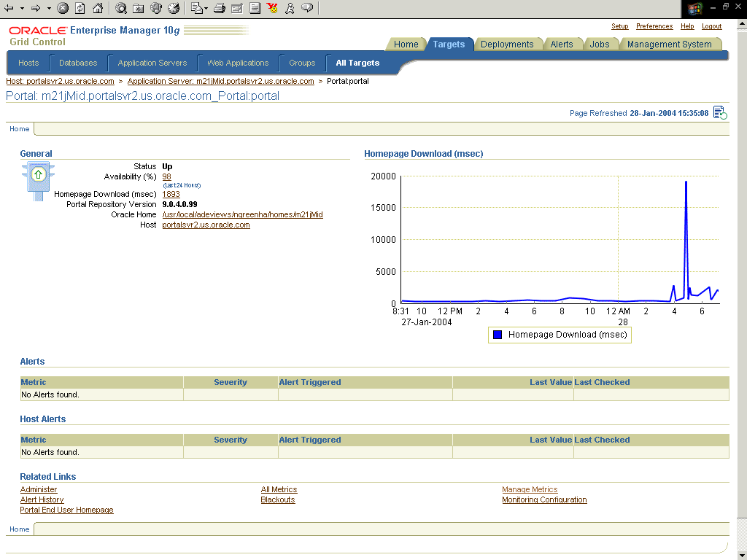This screenshot has width=747, height=560.
Task: Click the browser Forward arrow
Action: (36, 8)
